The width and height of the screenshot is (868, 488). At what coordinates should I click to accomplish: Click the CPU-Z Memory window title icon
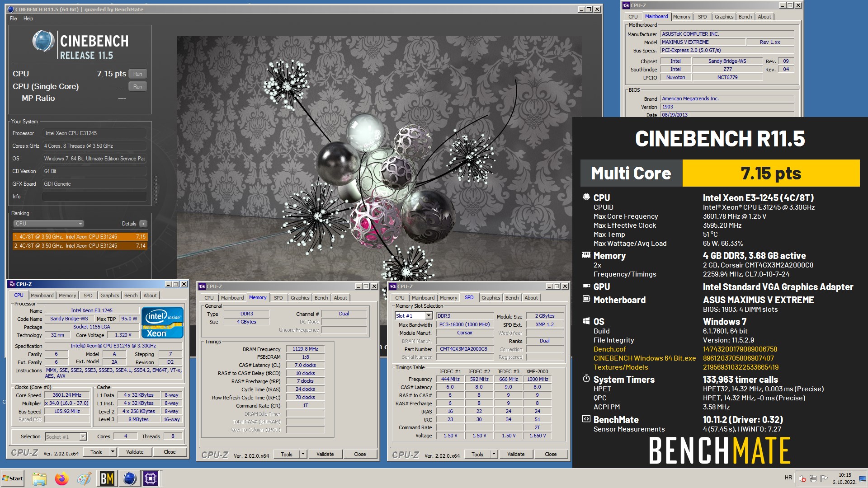click(x=202, y=286)
